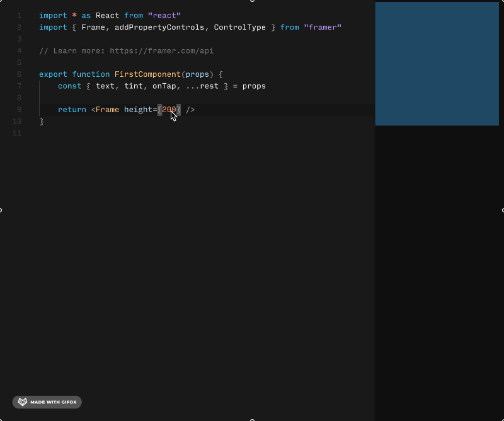Click the Frame JSX tag on line 9

[x=107, y=110]
